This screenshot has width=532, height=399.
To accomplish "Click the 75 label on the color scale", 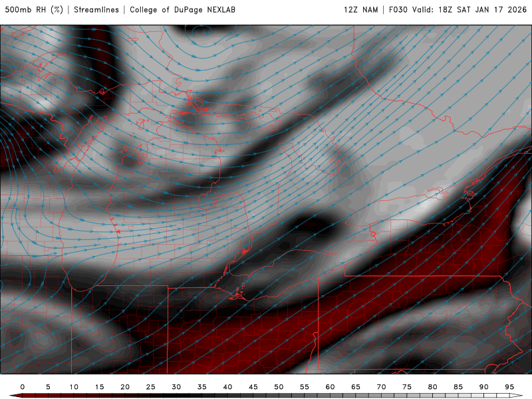I will tap(407, 387).
